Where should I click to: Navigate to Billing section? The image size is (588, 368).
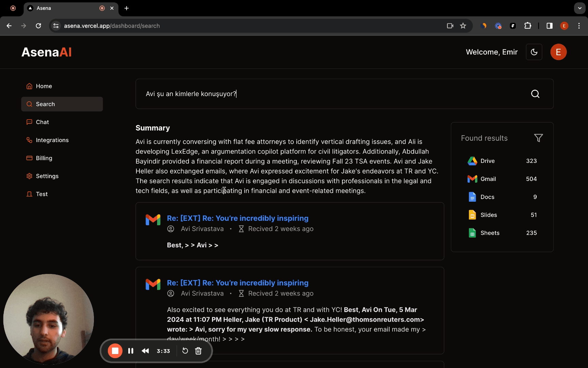[44, 158]
